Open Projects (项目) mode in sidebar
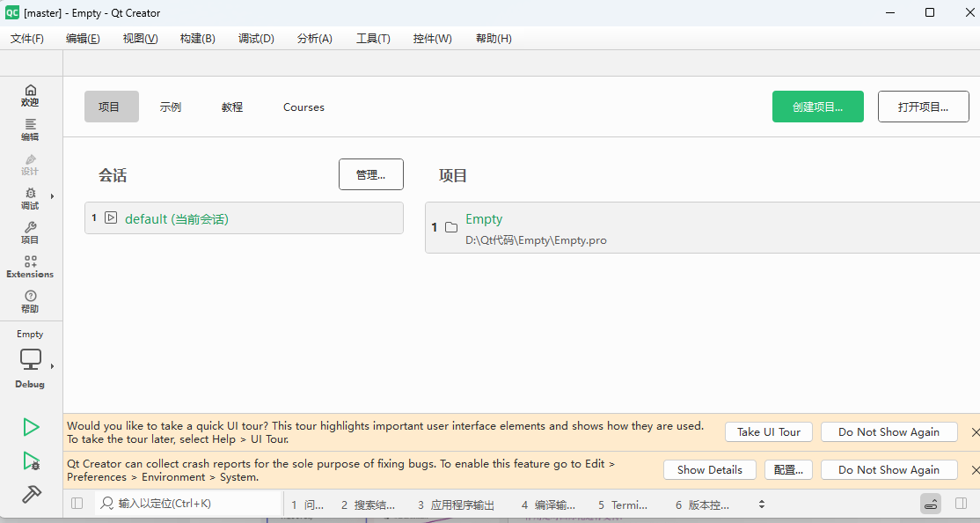This screenshot has width=980, height=523. [30, 233]
